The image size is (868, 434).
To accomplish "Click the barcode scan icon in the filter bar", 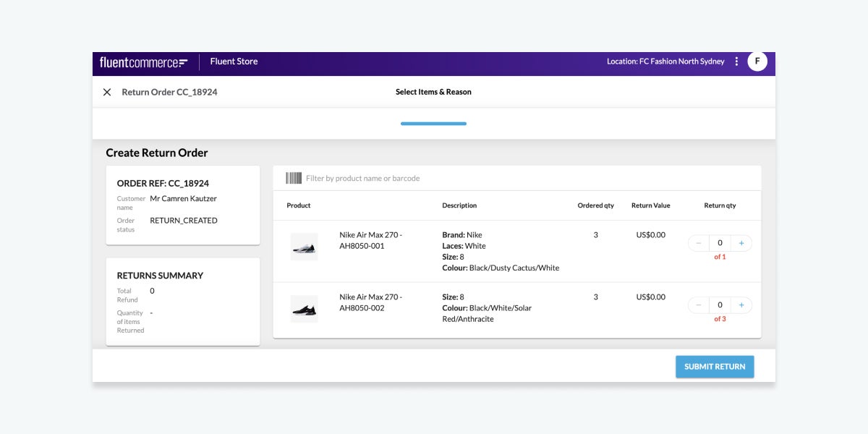I will tap(295, 177).
